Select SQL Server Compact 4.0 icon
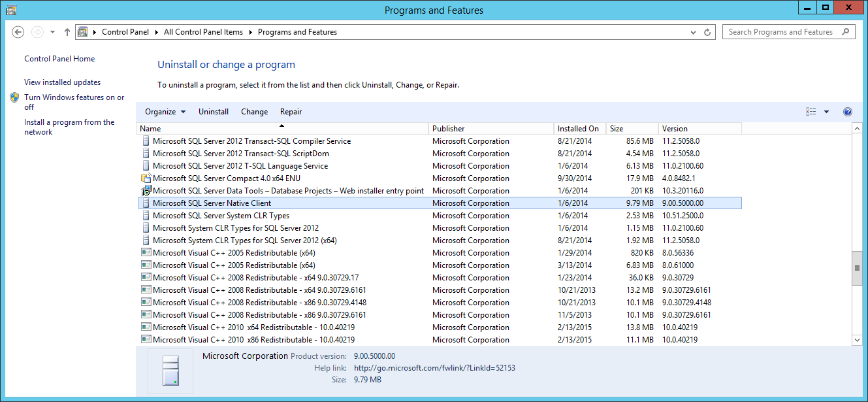The height and width of the screenshot is (402, 868). (146, 178)
